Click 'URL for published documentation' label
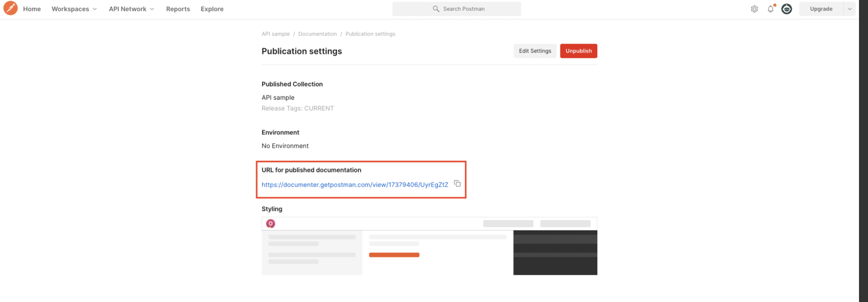Image resolution: width=868 pixels, height=302 pixels. [311, 170]
